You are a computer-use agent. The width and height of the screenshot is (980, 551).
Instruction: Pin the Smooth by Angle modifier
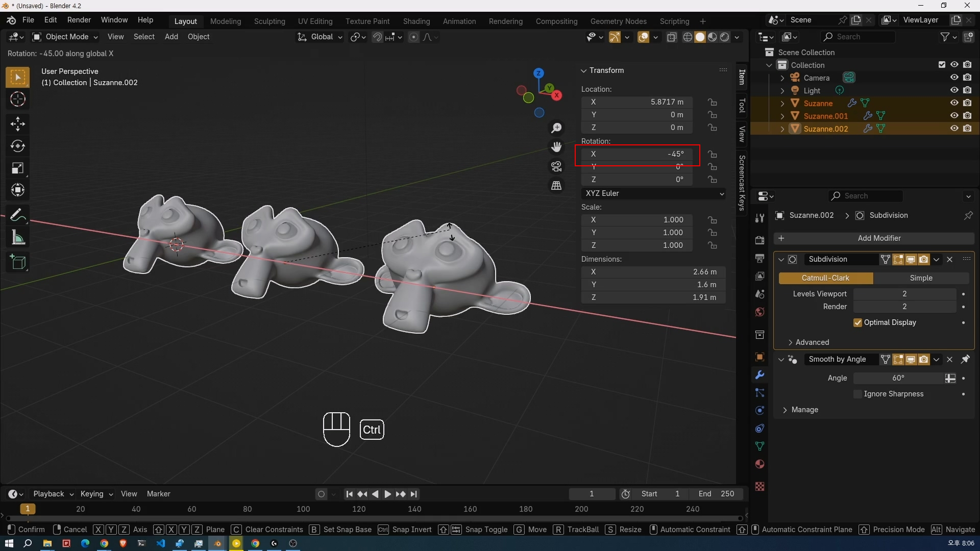click(x=965, y=360)
